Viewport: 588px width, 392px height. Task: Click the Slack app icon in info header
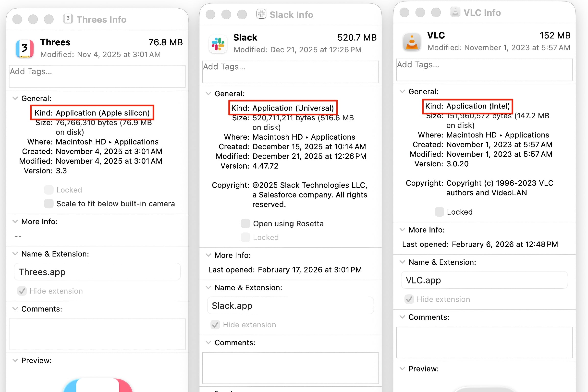point(218,44)
